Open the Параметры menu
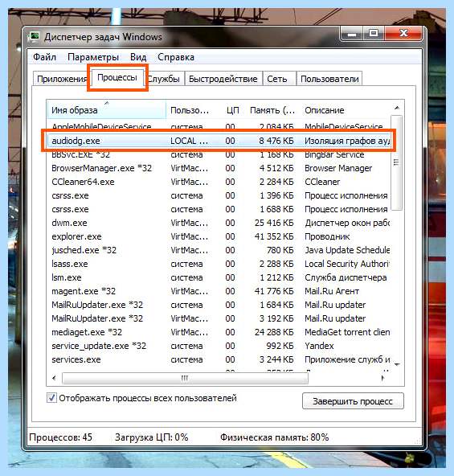Screen dimensions: 454x476 [93, 57]
